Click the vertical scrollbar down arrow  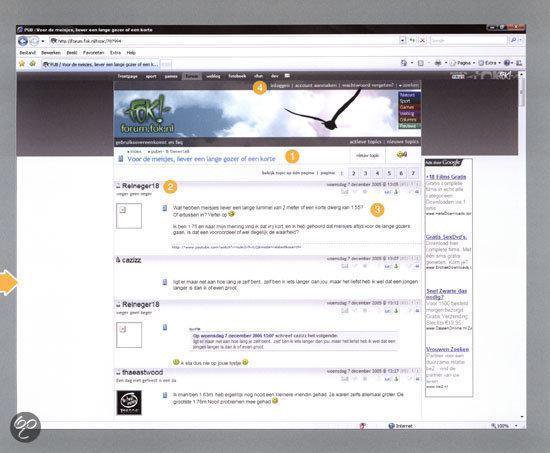522,417
